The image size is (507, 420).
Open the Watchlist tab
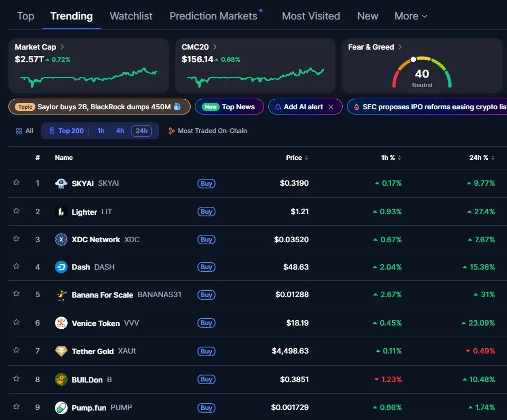[131, 16]
